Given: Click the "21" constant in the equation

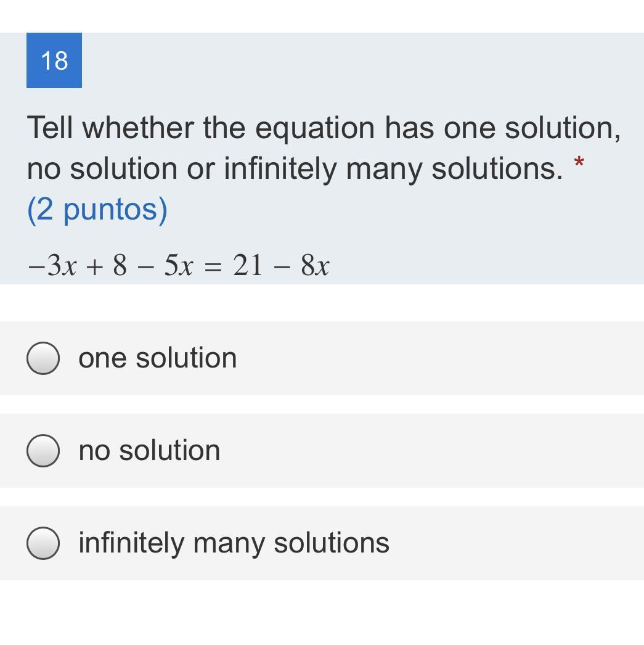Looking at the screenshot, I should click(x=248, y=266).
